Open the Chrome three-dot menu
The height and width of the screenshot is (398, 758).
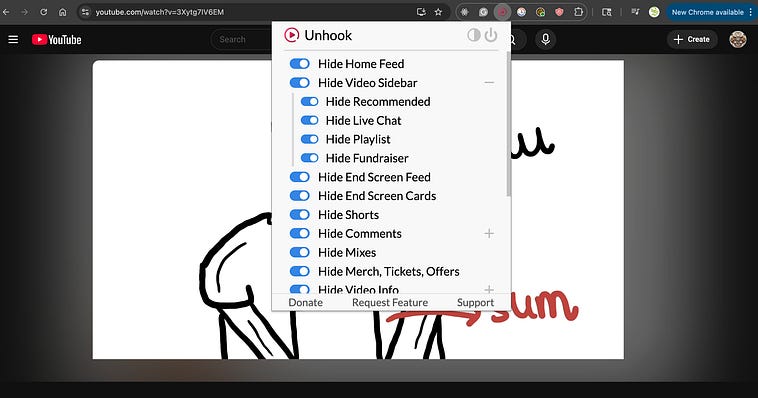pos(751,12)
